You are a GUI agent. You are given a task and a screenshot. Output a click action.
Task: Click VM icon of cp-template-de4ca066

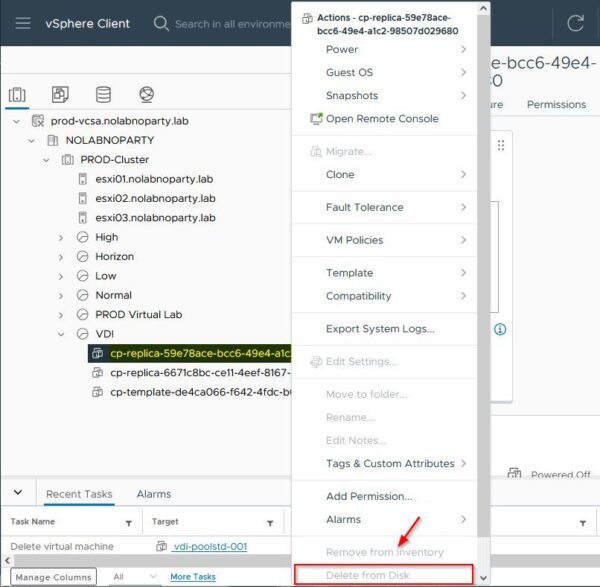click(x=98, y=392)
